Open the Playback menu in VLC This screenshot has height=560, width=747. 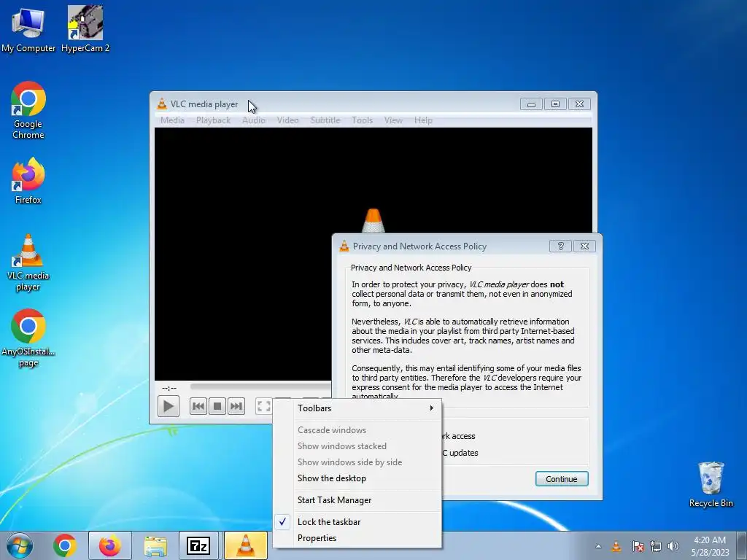point(214,120)
